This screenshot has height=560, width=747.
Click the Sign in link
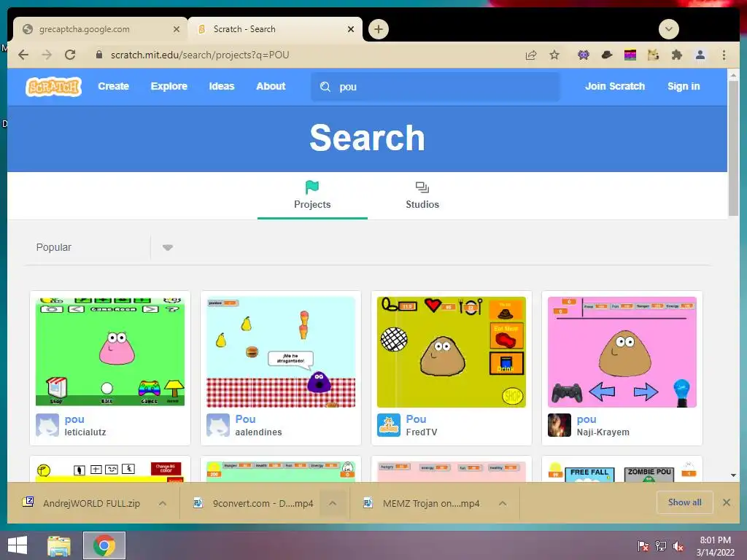683,86
